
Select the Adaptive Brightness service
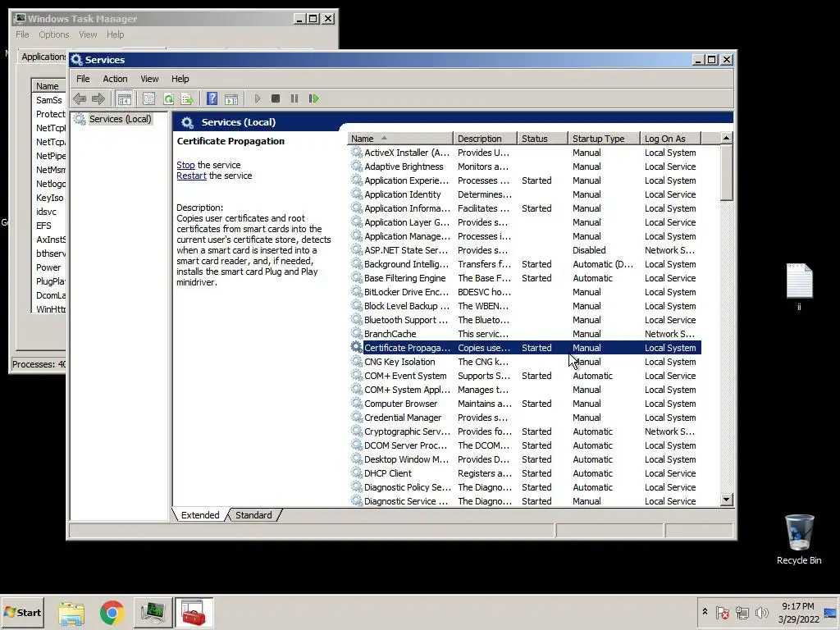(x=525, y=167)
